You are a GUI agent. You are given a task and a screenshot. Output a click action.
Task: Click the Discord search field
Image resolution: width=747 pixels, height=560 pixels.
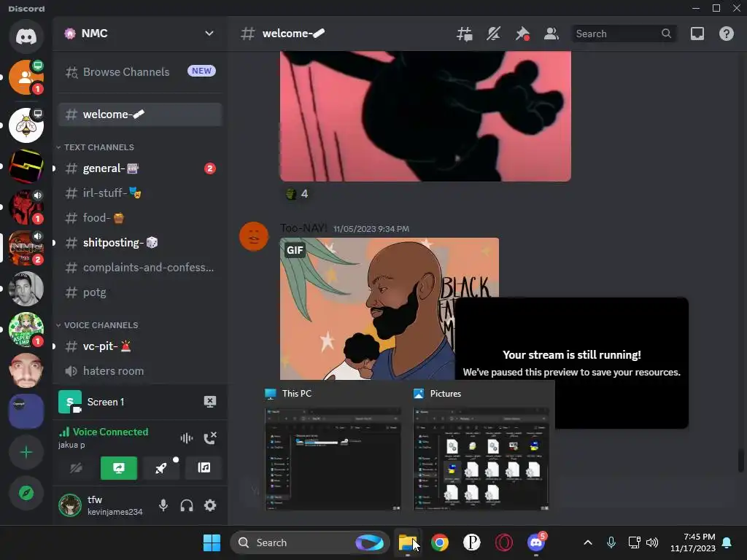pos(624,34)
